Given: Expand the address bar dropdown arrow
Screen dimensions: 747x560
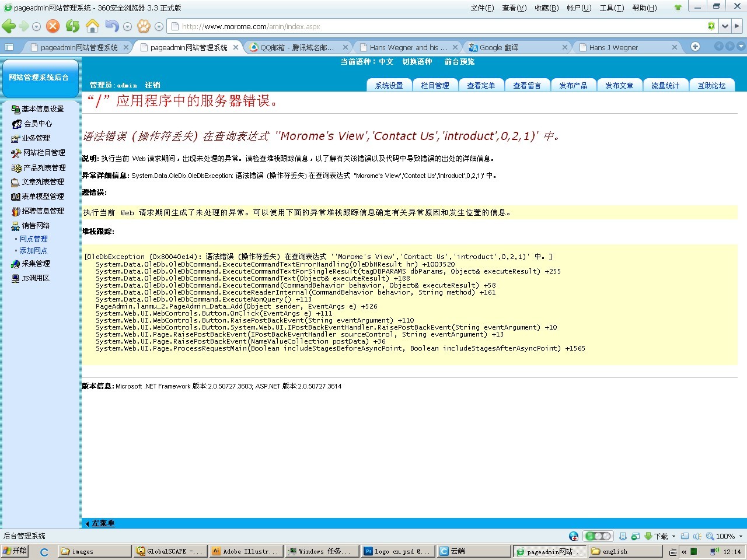Looking at the screenshot, I should click(724, 26).
